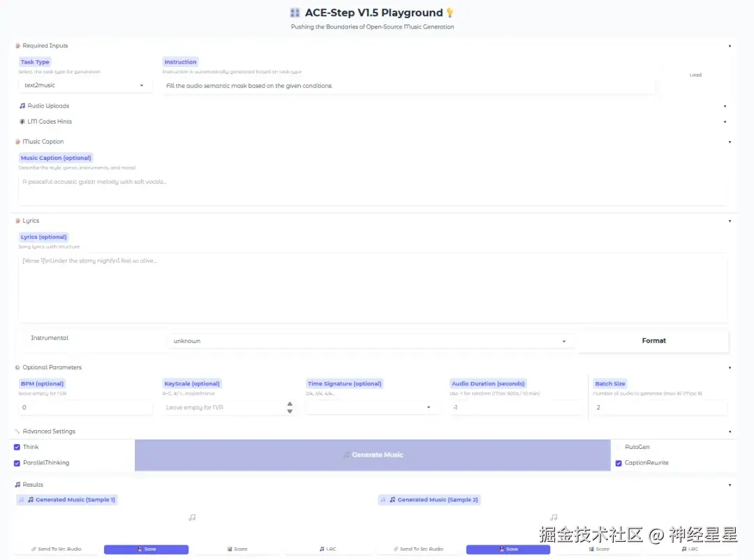Click the Audio Duration input field

click(516, 408)
